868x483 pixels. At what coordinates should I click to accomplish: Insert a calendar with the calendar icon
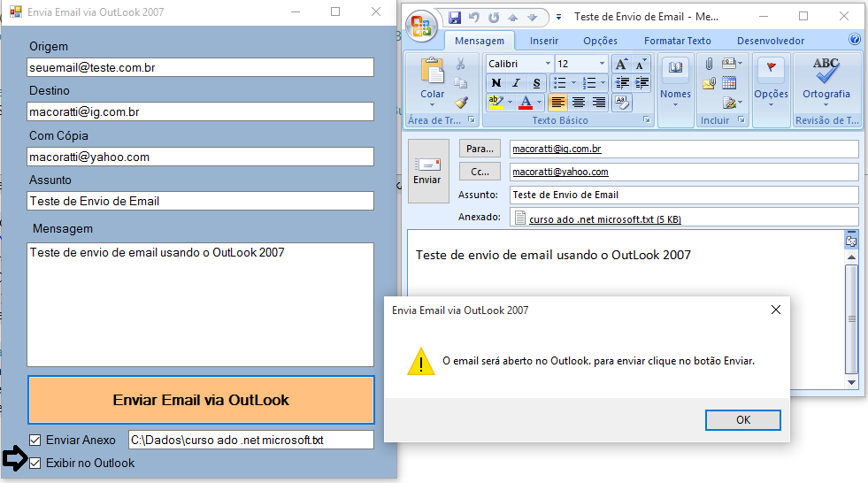tap(729, 83)
